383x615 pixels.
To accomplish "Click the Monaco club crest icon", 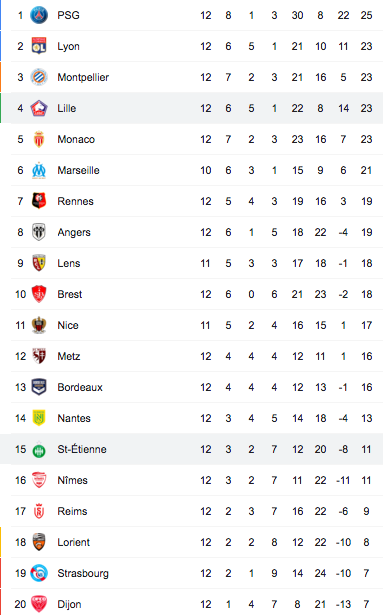I will coord(39,139).
